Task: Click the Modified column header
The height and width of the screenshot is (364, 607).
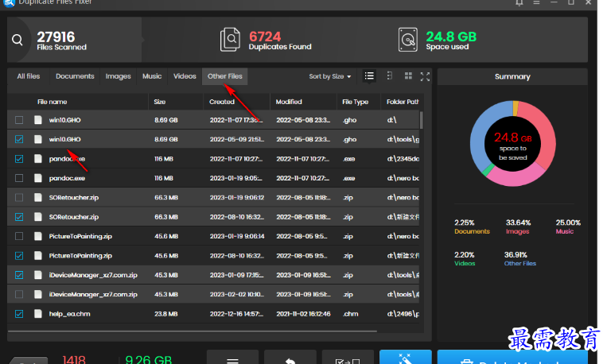Action: click(289, 102)
